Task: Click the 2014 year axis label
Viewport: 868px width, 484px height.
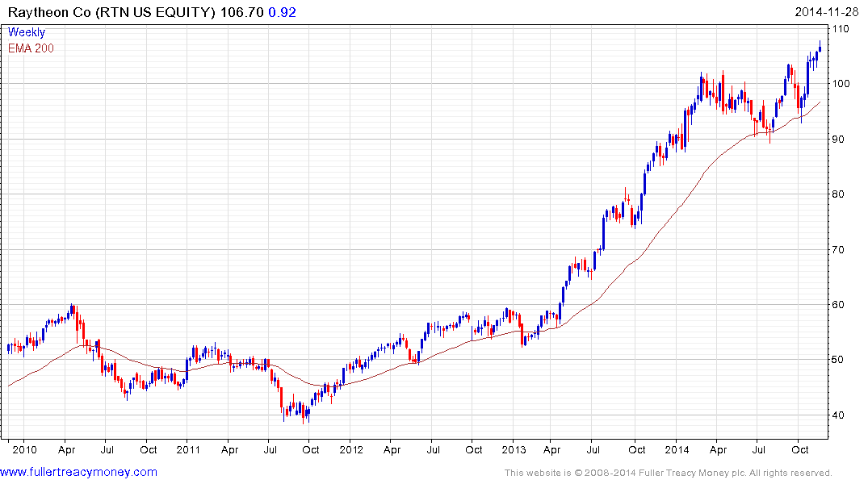Action: [677, 449]
